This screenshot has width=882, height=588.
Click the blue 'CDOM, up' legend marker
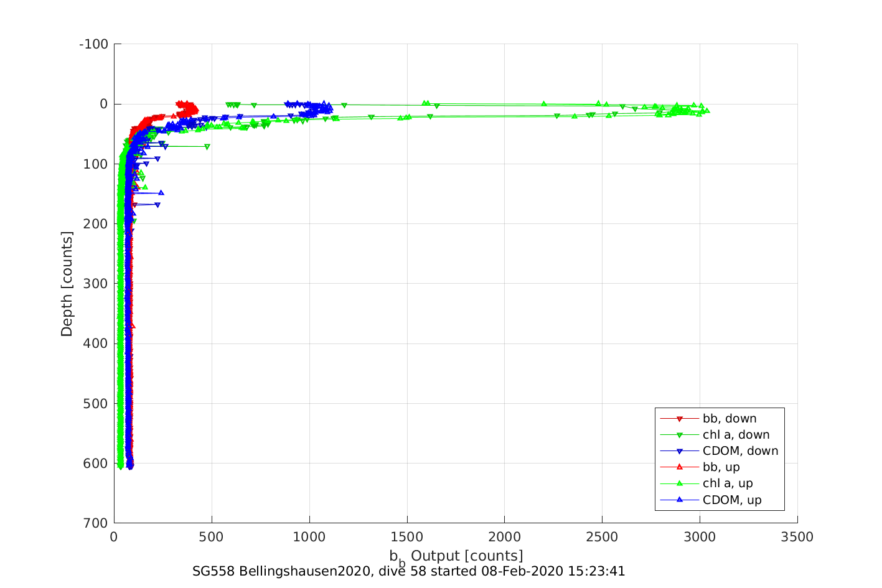point(680,500)
